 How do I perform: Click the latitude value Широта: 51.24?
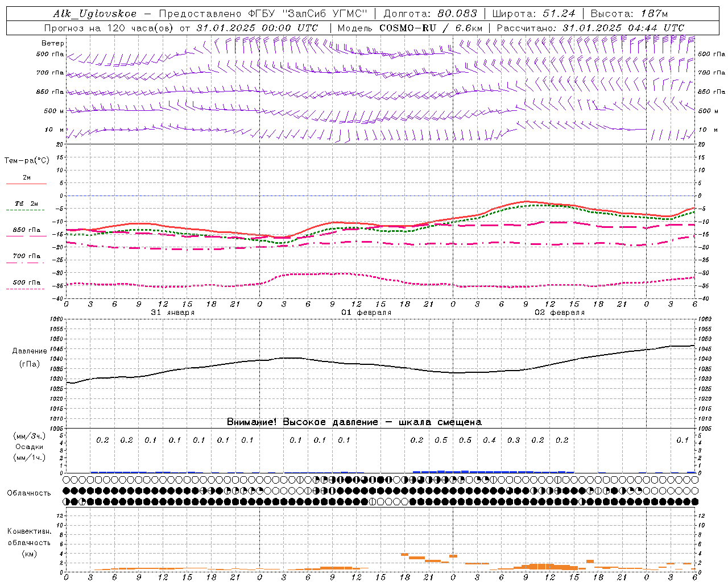coord(533,14)
